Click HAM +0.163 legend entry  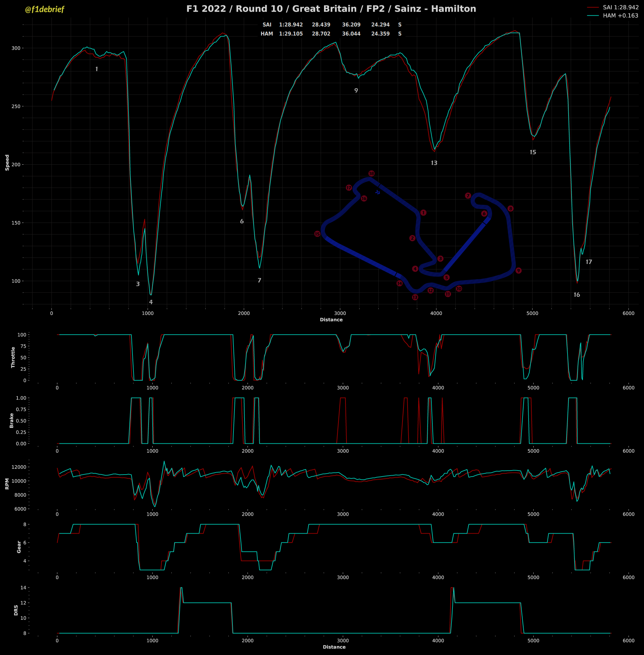[x=620, y=15]
